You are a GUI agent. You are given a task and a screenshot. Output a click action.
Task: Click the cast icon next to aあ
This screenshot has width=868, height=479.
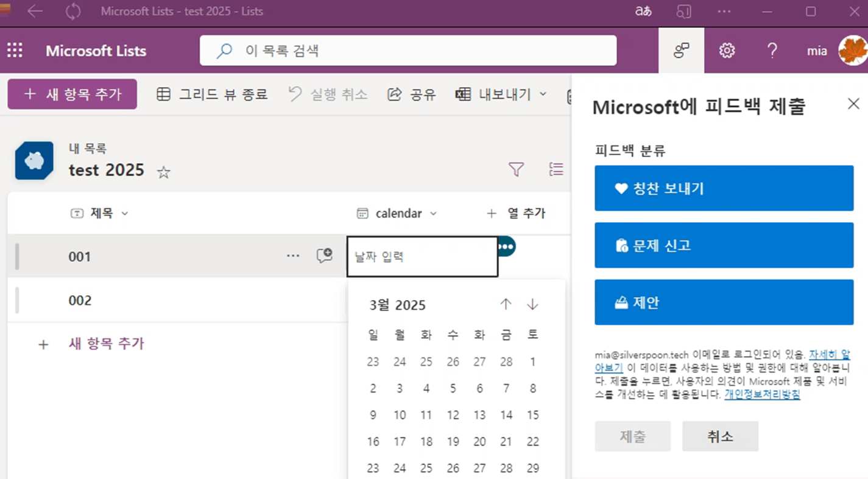[x=683, y=12]
